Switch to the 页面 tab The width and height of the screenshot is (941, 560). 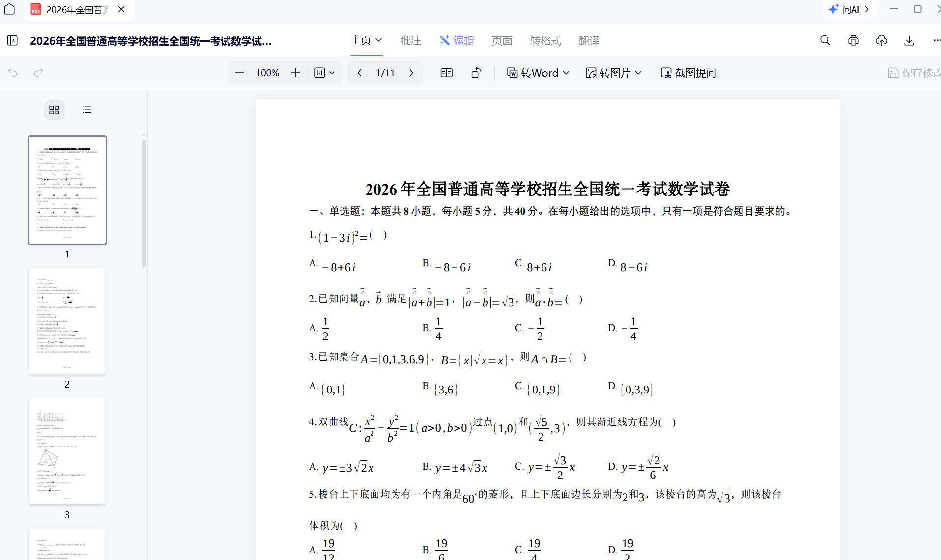[502, 40]
